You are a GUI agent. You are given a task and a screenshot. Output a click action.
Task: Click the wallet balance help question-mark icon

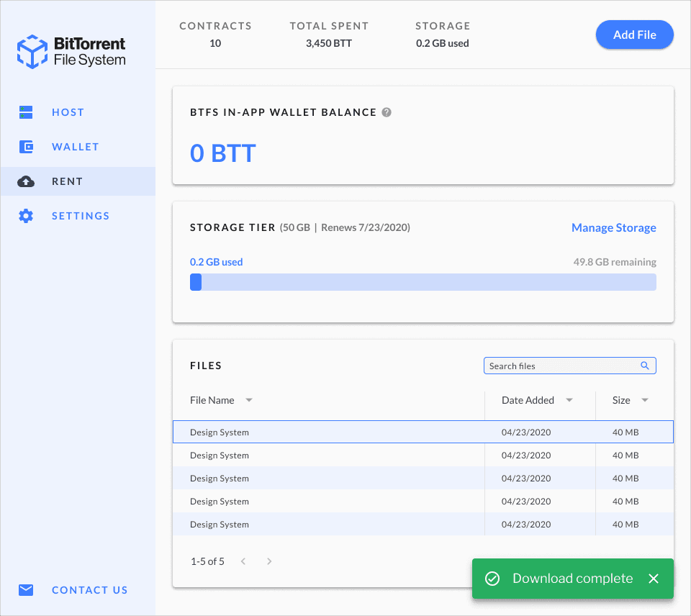point(387,112)
